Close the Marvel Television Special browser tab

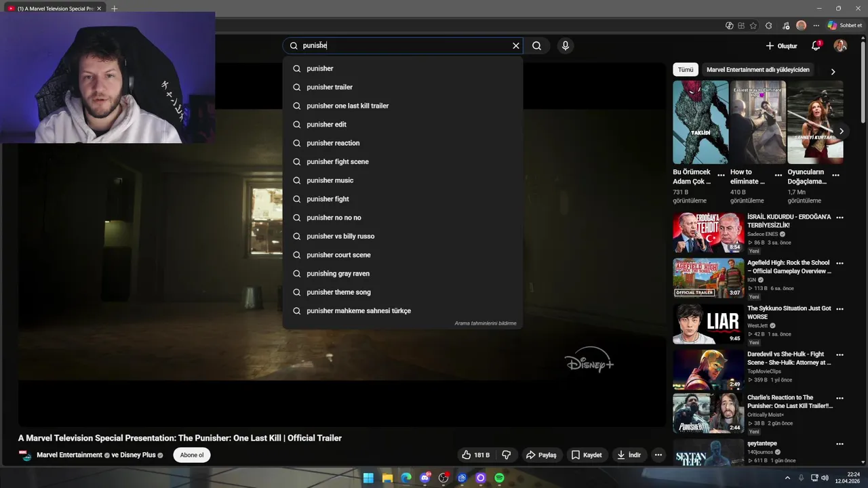(99, 9)
